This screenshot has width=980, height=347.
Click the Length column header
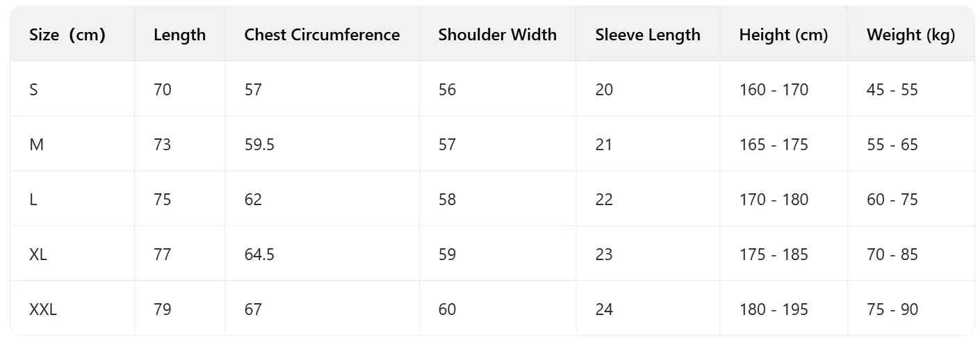click(179, 35)
